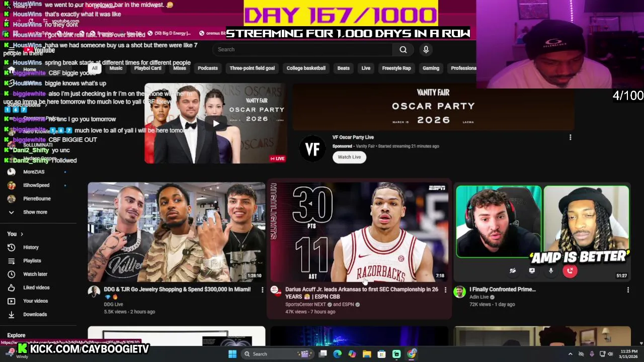
Task: Open options menu for VF Oscar Party ad
Action: pyautogui.click(x=570, y=137)
